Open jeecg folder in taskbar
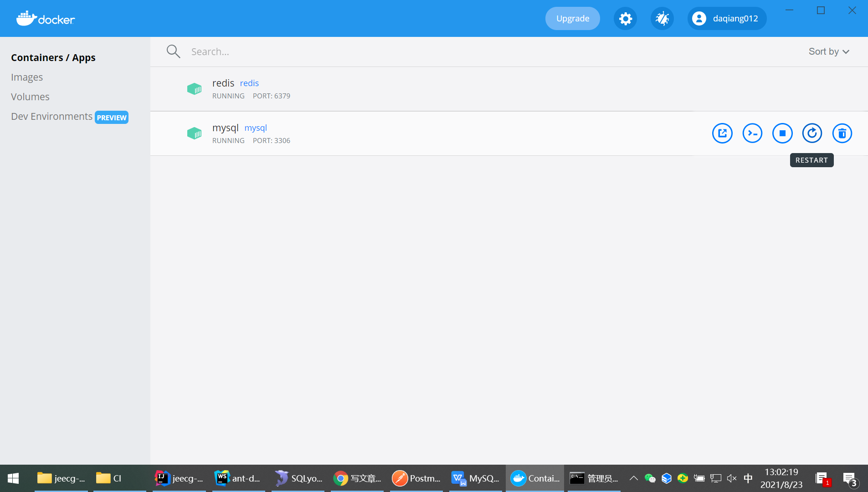The width and height of the screenshot is (868, 492). coord(62,478)
